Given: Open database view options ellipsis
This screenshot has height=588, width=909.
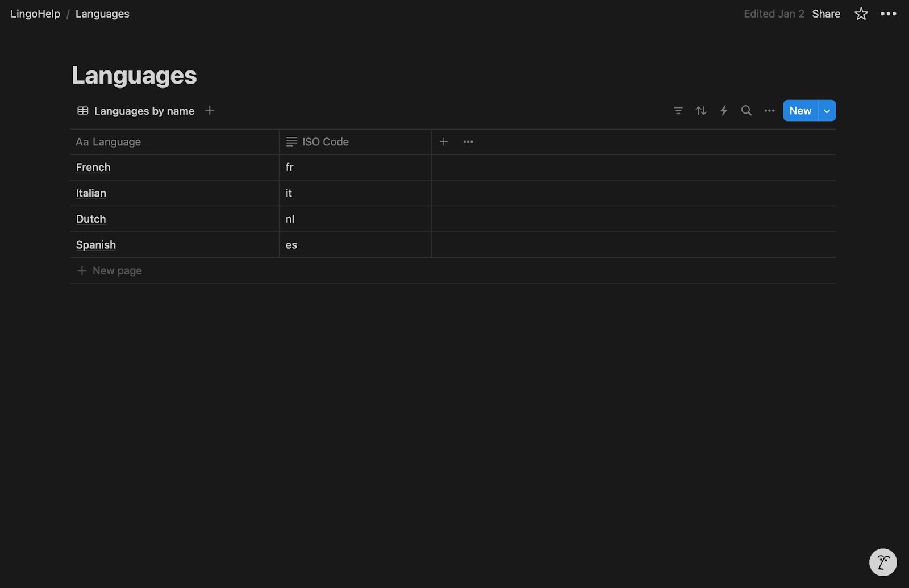Looking at the screenshot, I should click(769, 111).
